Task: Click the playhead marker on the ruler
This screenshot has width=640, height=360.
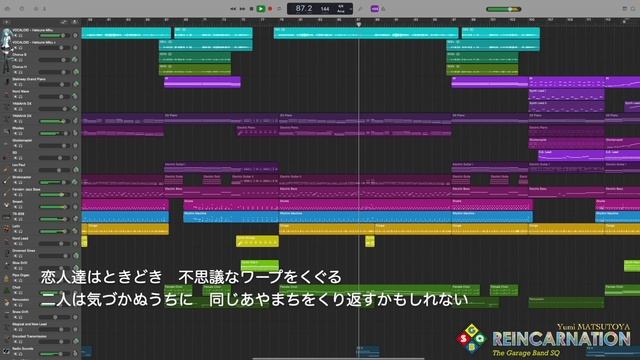Action: pos(359,24)
